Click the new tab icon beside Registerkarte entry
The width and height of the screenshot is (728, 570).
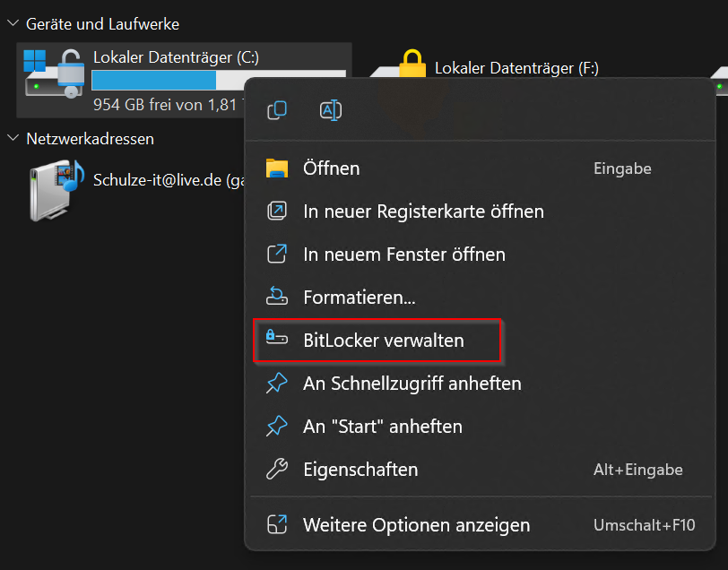tap(277, 212)
